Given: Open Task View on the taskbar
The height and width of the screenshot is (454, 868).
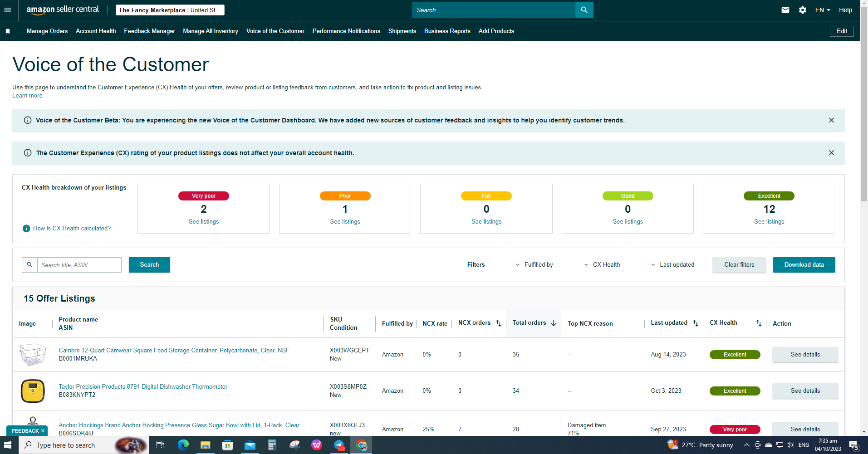Looking at the screenshot, I should 160,445.
